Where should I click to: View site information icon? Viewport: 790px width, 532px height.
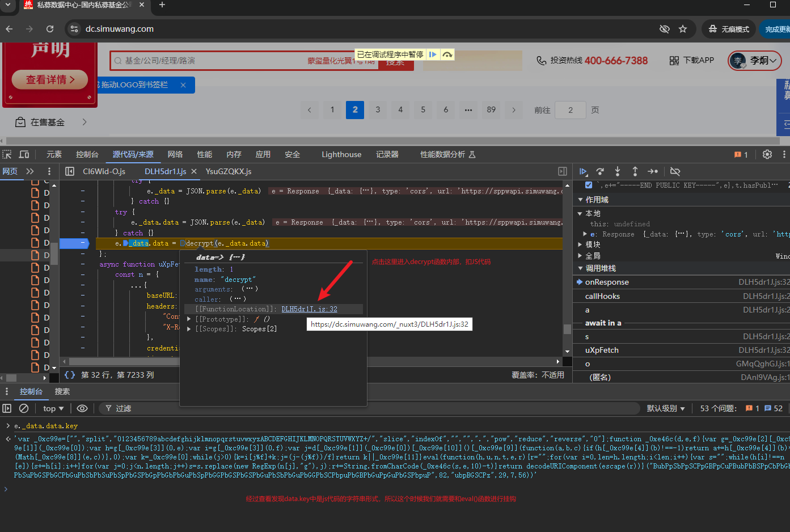(74, 29)
